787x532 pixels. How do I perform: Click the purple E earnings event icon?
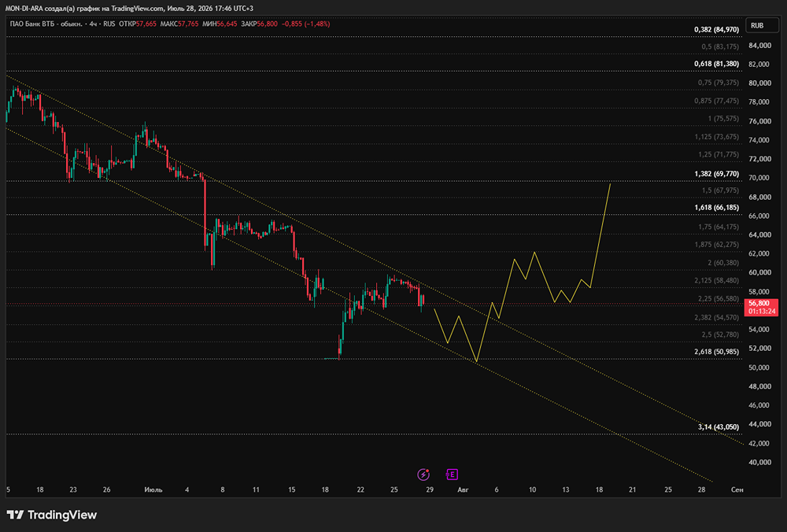pos(452,475)
